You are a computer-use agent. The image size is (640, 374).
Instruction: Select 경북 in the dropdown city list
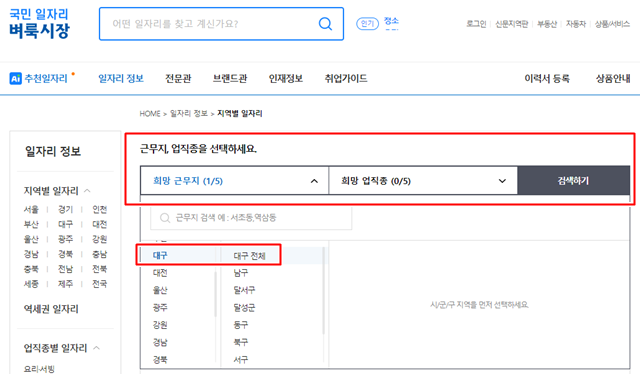160,360
